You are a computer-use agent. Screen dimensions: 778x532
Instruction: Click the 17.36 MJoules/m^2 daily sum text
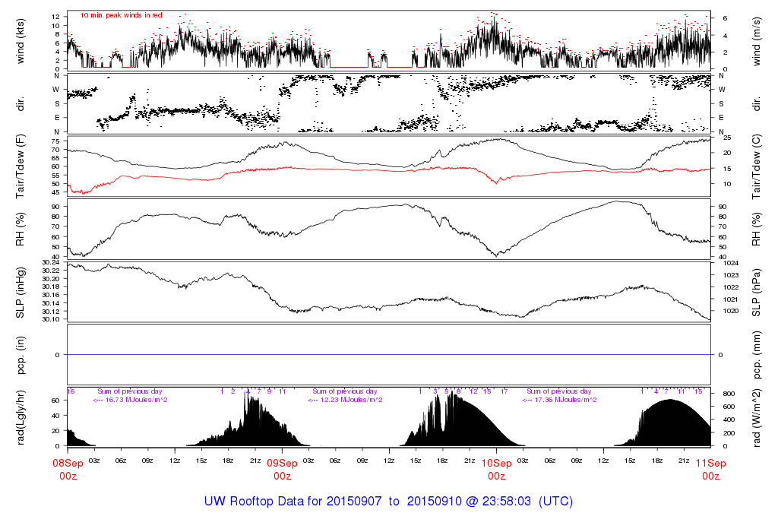(x=558, y=400)
